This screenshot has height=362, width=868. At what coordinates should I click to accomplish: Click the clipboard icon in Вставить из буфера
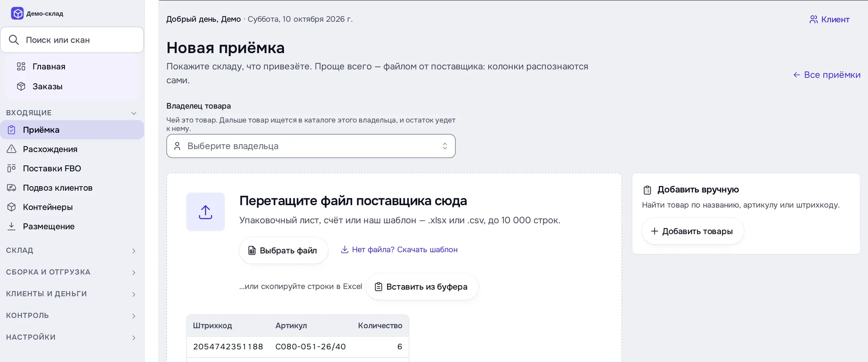(x=378, y=287)
